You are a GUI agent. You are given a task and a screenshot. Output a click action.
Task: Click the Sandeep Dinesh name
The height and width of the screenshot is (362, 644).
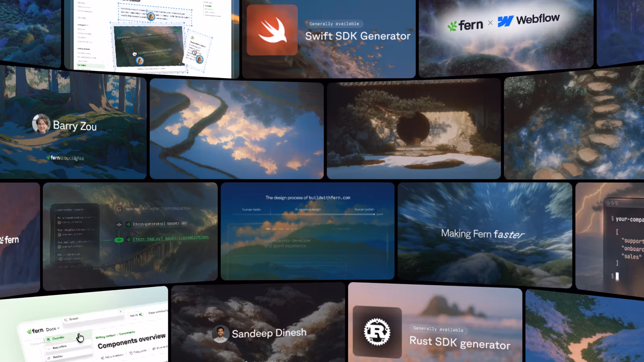pos(269,333)
